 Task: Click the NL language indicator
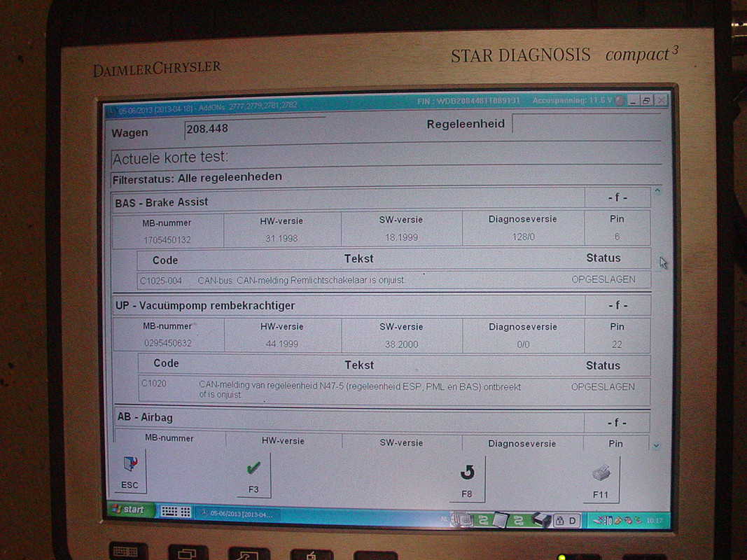coord(444,519)
